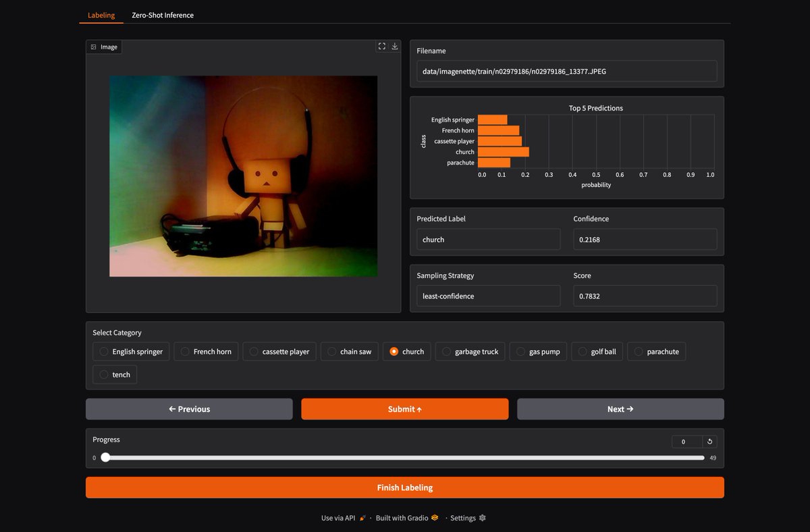
Task: Choose the cassette player radio option
Action: (x=279, y=352)
